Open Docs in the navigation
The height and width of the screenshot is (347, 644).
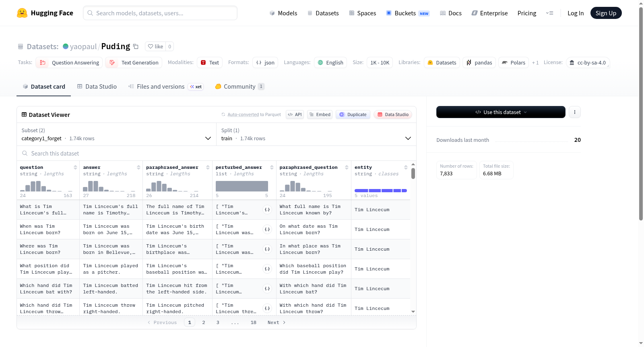(451, 13)
